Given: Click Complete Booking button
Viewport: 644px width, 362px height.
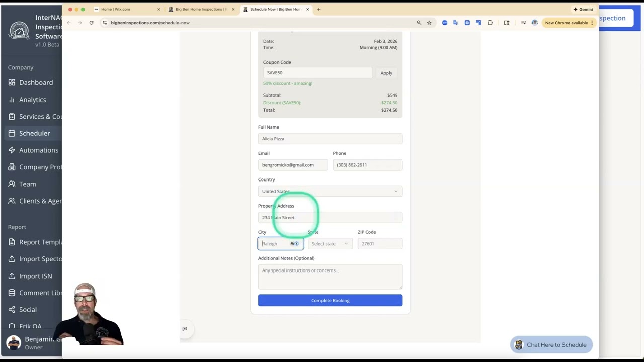Looking at the screenshot, I should click(x=330, y=300).
